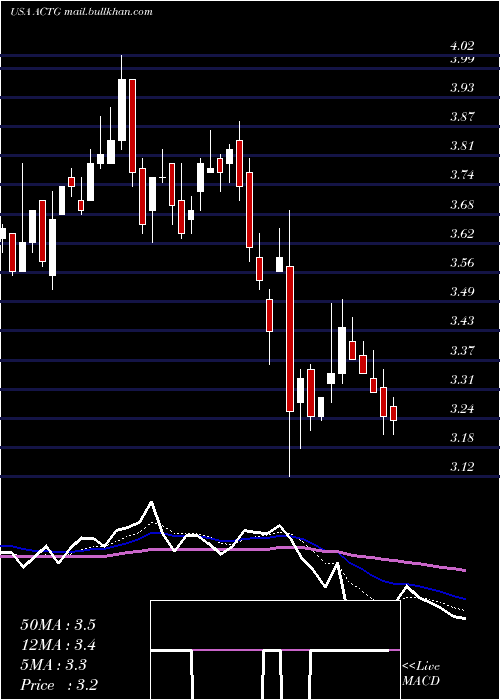
Task: Click the tallest red candle touching 3.12 low
Action: (290, 339)
